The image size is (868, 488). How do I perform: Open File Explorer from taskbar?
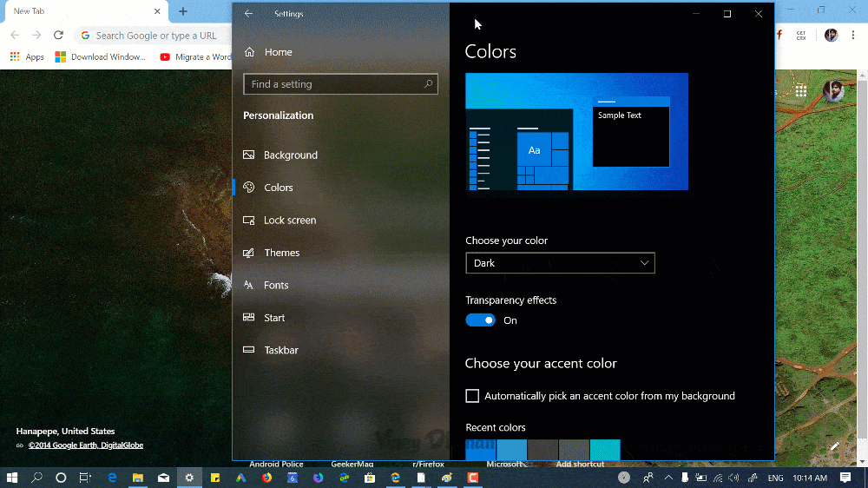[137, 478]
